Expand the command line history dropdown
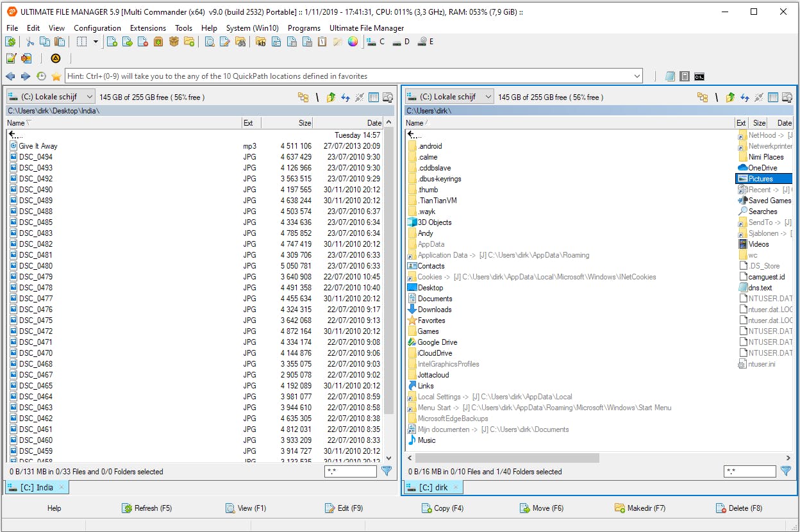Viewport: 800px width, 532px height. 637,76
